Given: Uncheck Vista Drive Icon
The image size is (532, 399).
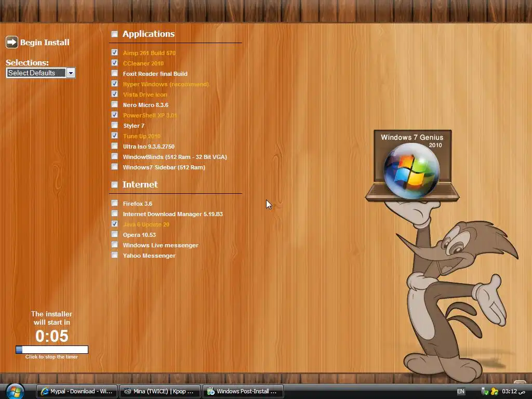Looking at the screenshot, I should [x=115, y=94].
